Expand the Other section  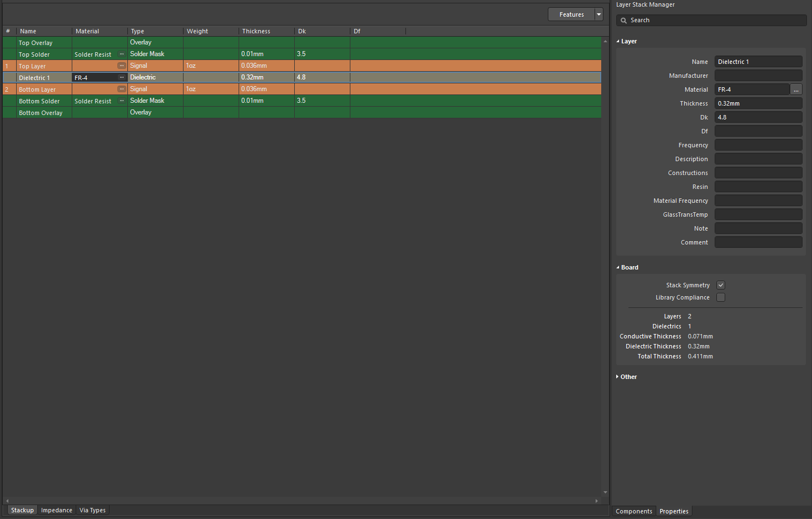(617, 376)
